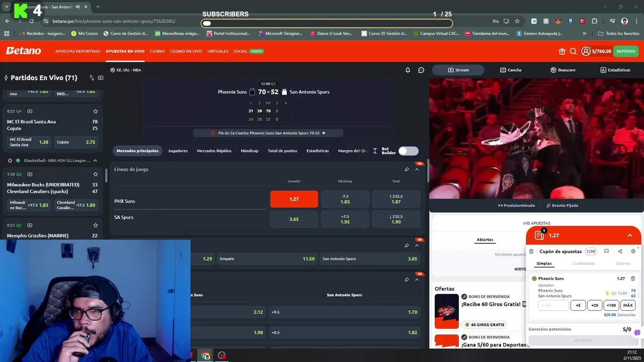Open the Abiertas tab in Mis Apuestas

pos(485,240)
